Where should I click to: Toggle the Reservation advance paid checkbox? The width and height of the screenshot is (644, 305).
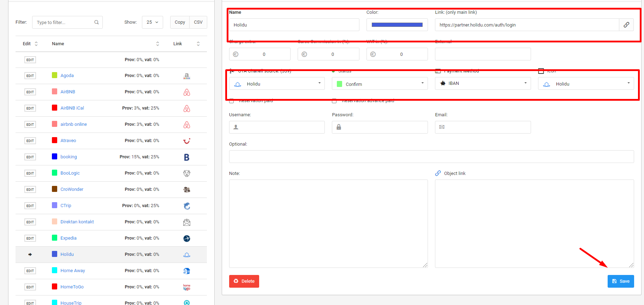(334, 101)
